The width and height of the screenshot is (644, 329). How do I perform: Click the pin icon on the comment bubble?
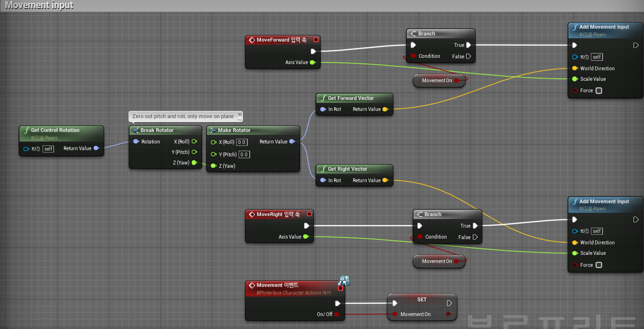pyautogui.click(x=240, y=115)
